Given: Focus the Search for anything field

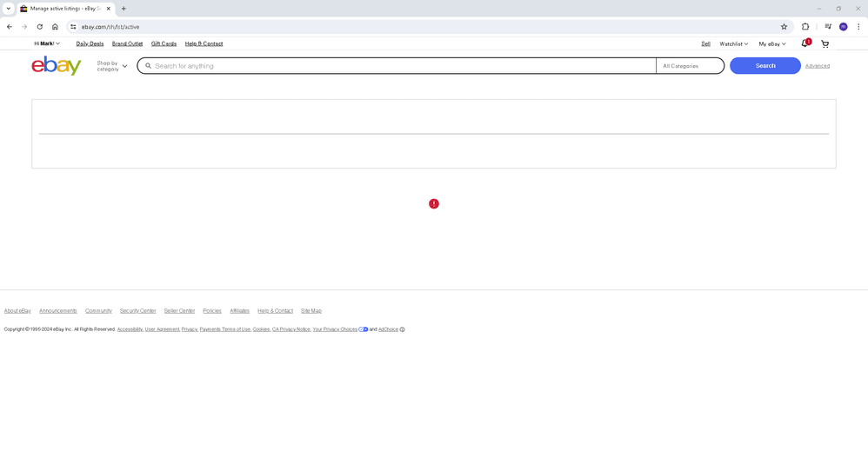Looking at the screenshot, I should click(x=397, y=66).
